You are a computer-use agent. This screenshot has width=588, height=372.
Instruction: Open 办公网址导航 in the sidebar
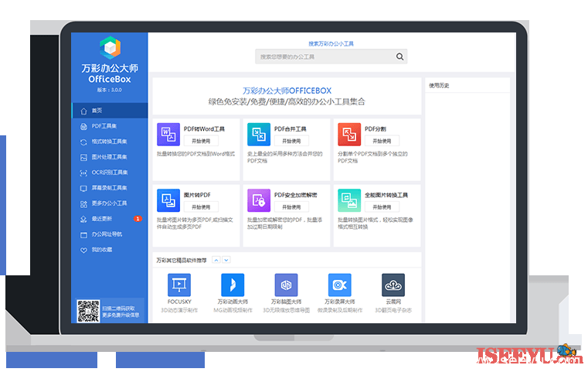pyautogui.click(x=110, y=234)
